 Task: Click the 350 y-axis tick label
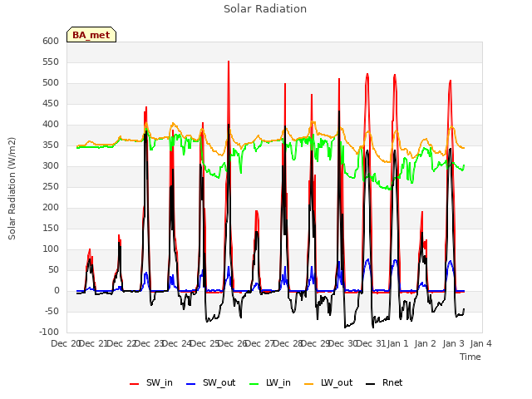point(51,145)
